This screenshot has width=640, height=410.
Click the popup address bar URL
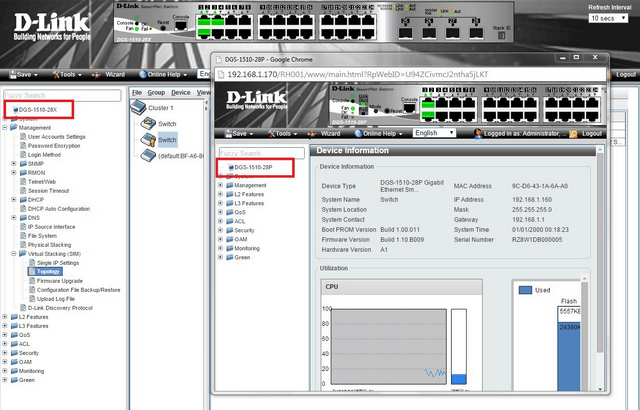tap(358, 74)
